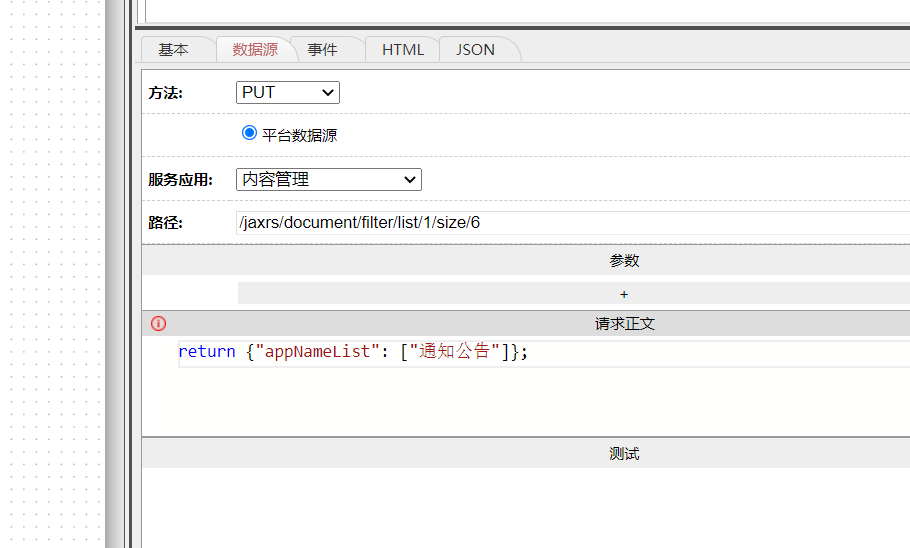
Task: Click into the 路径 path input field
Action: tap(573, 223)
